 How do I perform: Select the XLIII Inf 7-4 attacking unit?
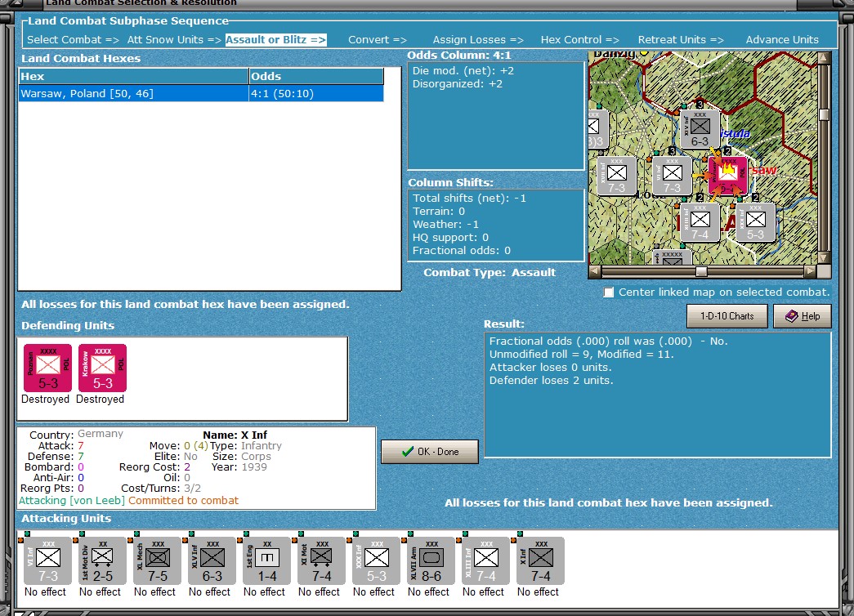point(485,561)
